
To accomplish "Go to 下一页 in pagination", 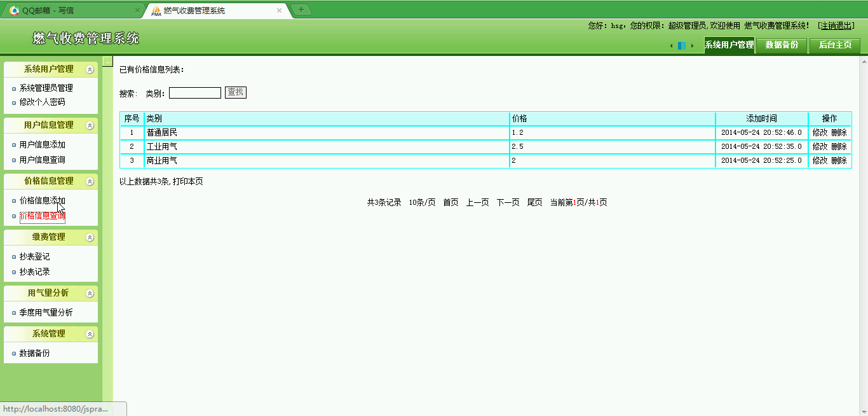I will [508, 203].
